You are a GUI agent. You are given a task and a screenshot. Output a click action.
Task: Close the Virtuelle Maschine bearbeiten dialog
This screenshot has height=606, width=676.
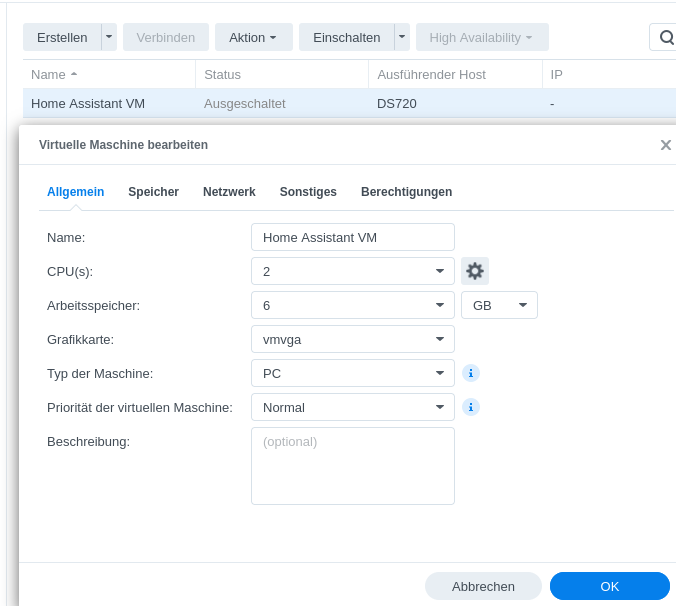665,145
